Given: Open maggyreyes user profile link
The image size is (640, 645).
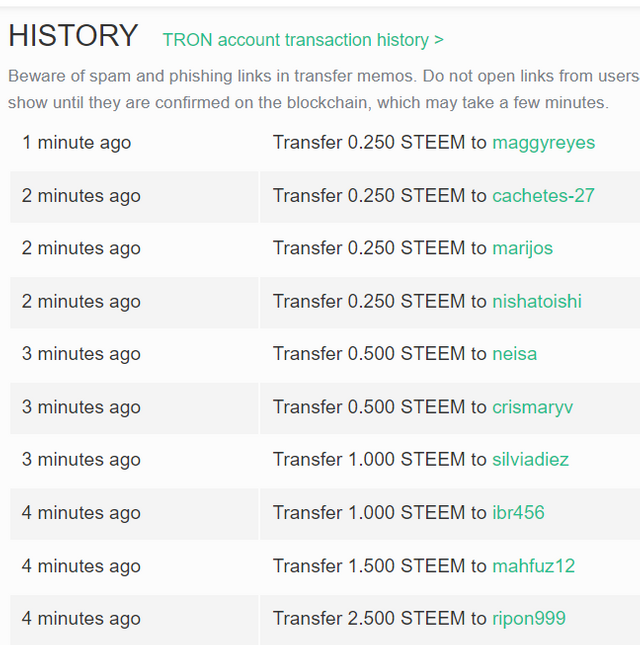Looking at the screenshot, I should [543, 143].
